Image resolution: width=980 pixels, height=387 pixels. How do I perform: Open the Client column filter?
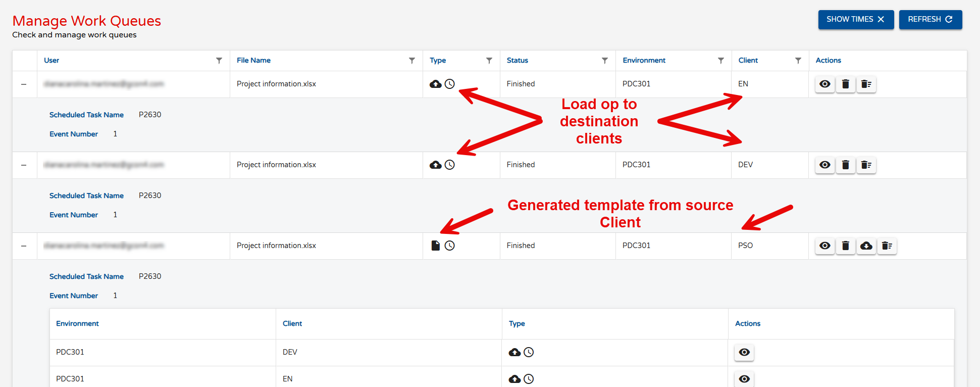click(798, 61)
